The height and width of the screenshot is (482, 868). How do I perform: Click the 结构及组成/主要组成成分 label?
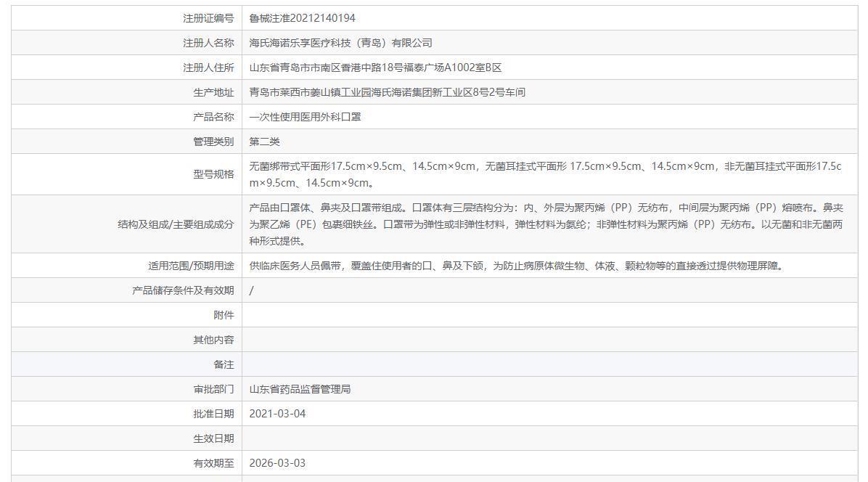tap(176, 224)
